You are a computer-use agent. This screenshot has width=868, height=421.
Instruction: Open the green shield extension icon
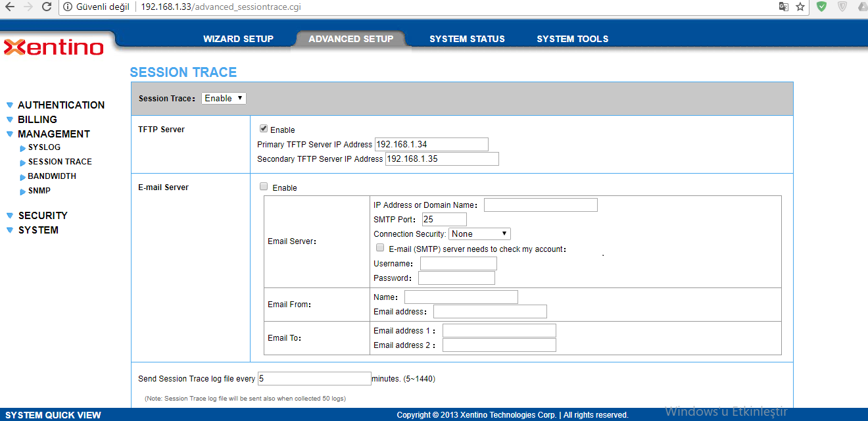[821, 7]
